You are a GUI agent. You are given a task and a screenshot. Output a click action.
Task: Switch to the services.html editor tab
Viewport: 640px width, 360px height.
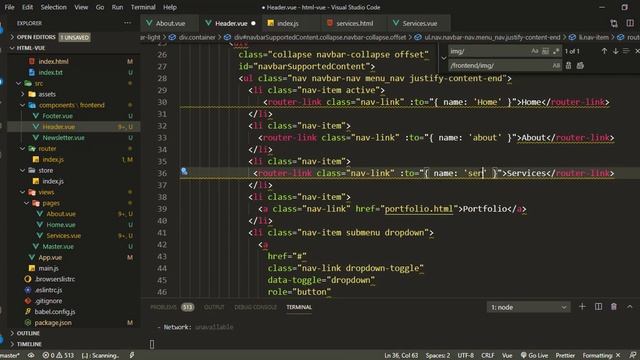click(x=354, y=23)
